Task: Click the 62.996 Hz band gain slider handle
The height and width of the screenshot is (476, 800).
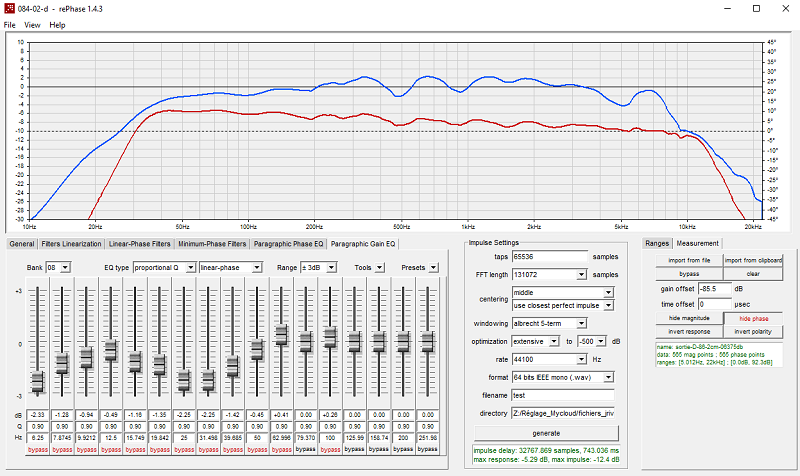Action: click(281, 335)
